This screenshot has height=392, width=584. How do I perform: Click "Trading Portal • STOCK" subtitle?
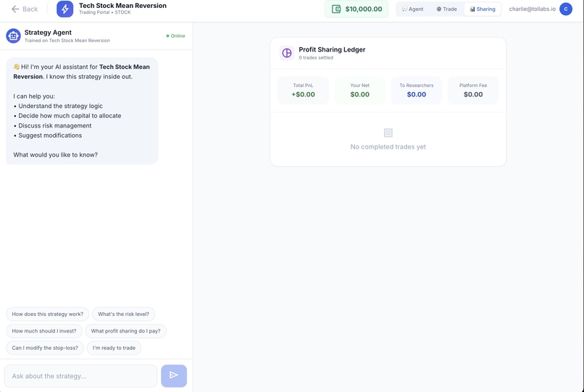point(104,12)
